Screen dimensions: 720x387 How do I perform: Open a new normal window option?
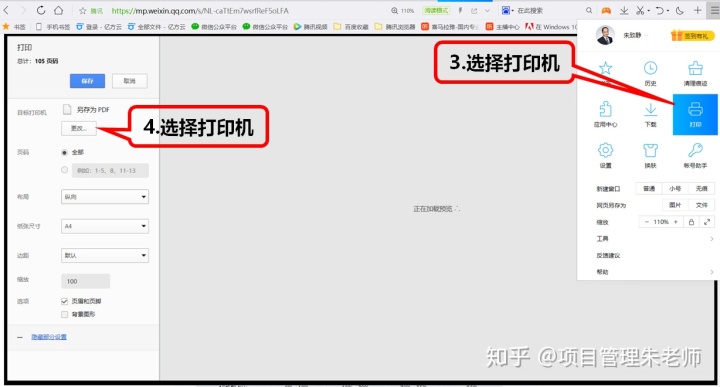(649, 189)
